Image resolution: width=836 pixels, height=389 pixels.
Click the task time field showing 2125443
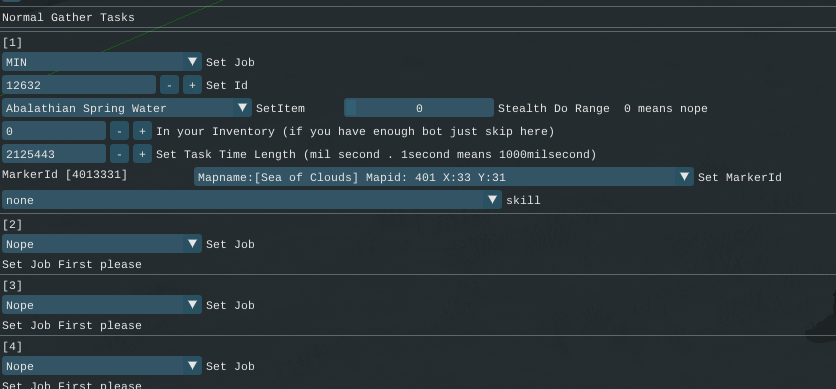click(x=54, y=154)
